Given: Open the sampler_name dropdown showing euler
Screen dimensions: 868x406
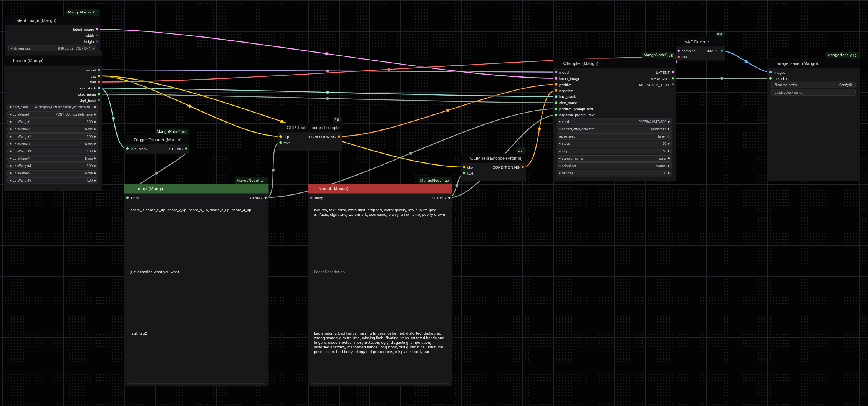Looking at the screenshot, I should coord(614,159).
